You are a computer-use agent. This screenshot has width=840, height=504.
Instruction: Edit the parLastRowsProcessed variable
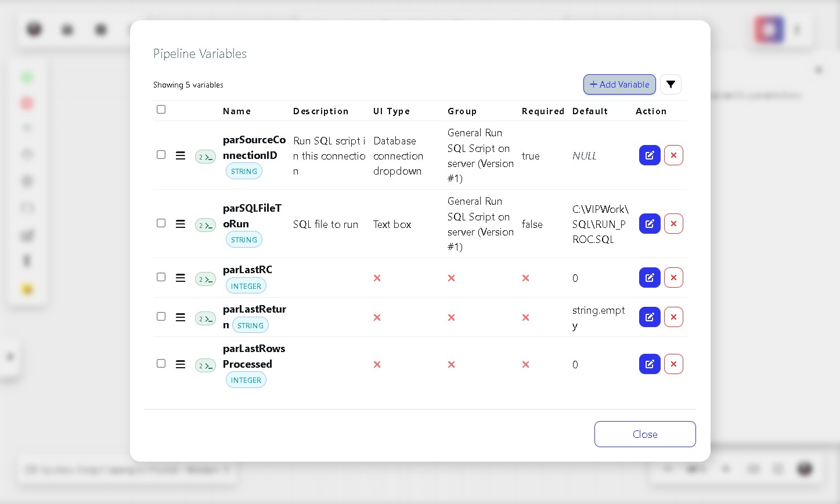[x=650, y=364]
